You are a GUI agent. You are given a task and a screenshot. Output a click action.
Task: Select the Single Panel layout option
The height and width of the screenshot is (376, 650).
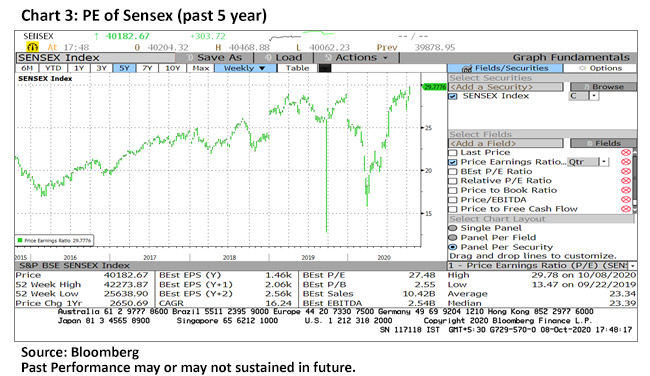(453, 228)
